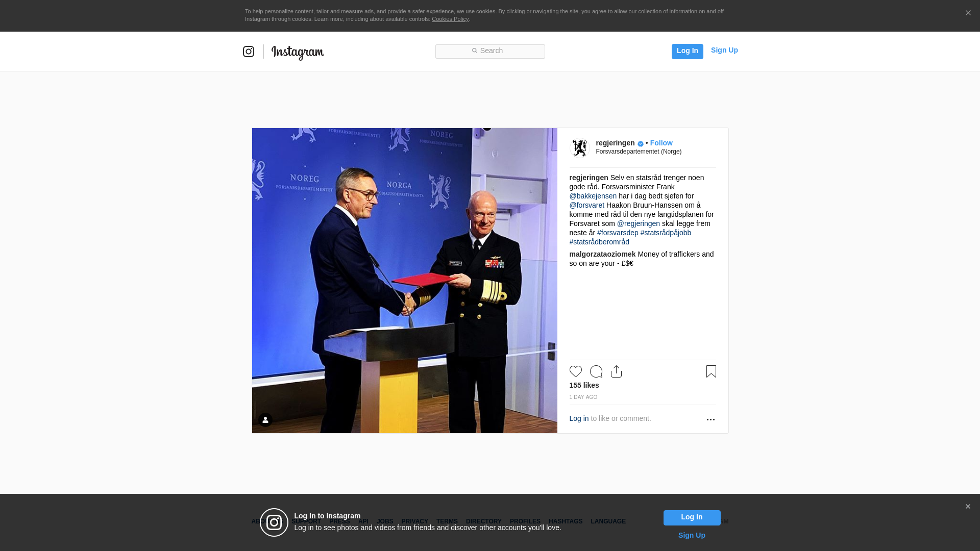The image size is (980, 551).
Task: Follow the regjeringen account
Action: coord(661,143)
